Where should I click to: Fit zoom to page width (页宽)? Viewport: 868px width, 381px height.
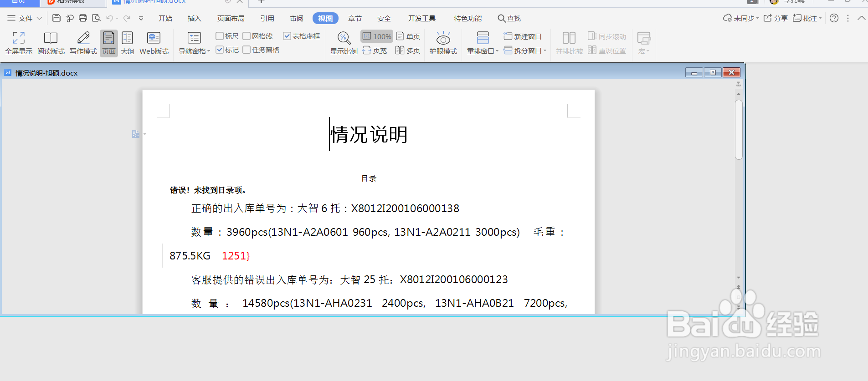coord(375,51)
